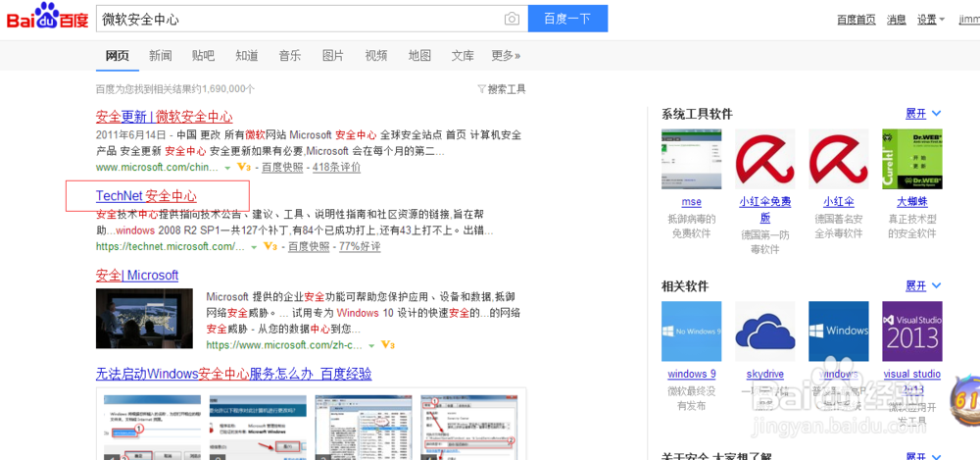Click the Windows logo tile icon
980x460 pixels.
pyautogui.click(x=839, y=332)
